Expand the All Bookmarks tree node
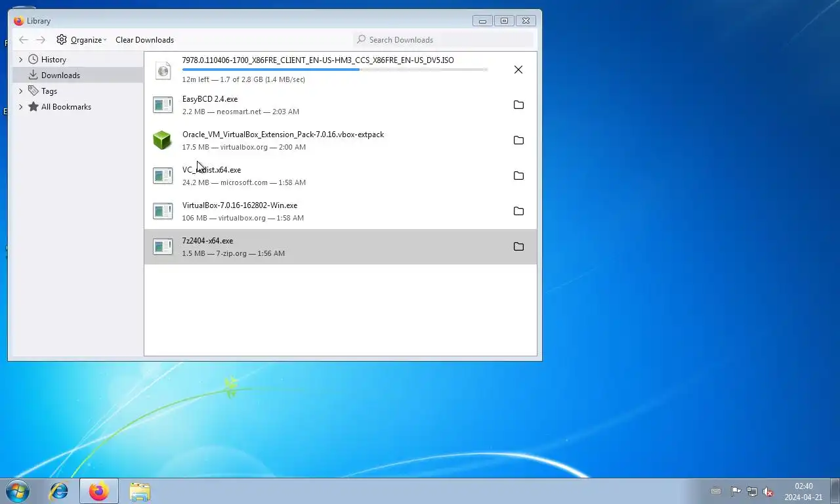Image resolution: width=840 pixels, height=504 pixels. pyautogui.click(x=20, y=107)
